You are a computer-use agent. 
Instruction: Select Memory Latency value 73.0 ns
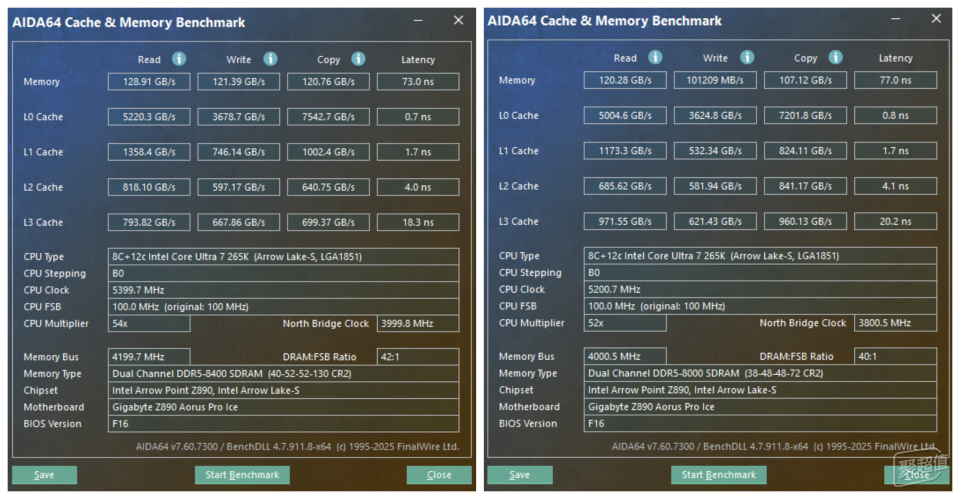pyautogui.click(x=418, y=82)
